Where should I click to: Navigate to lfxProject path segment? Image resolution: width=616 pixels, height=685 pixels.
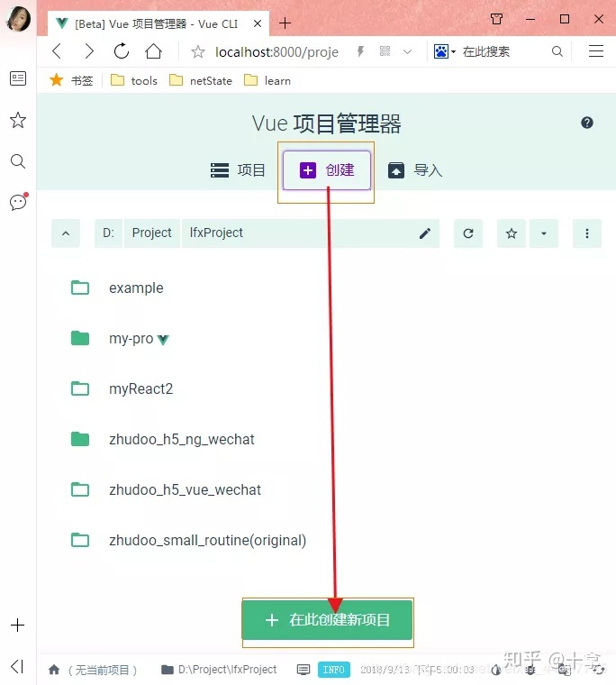pyautogui.click(x=216, y=233)
